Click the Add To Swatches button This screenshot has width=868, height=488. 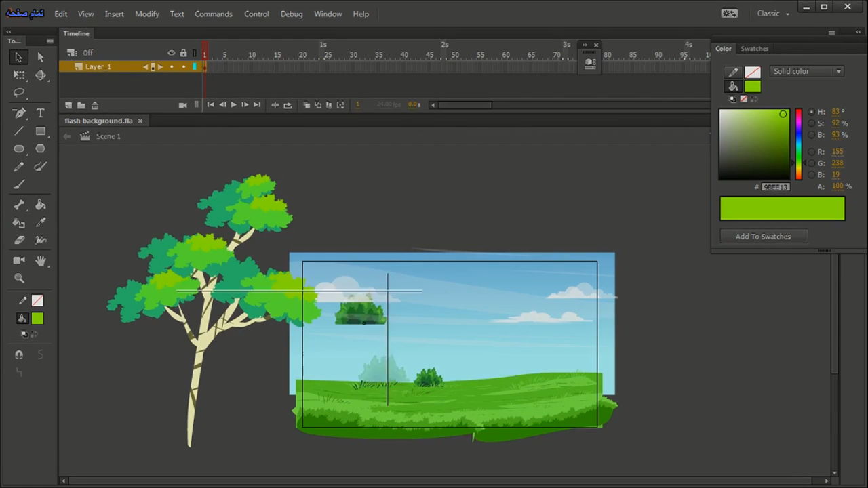(764, 237)
